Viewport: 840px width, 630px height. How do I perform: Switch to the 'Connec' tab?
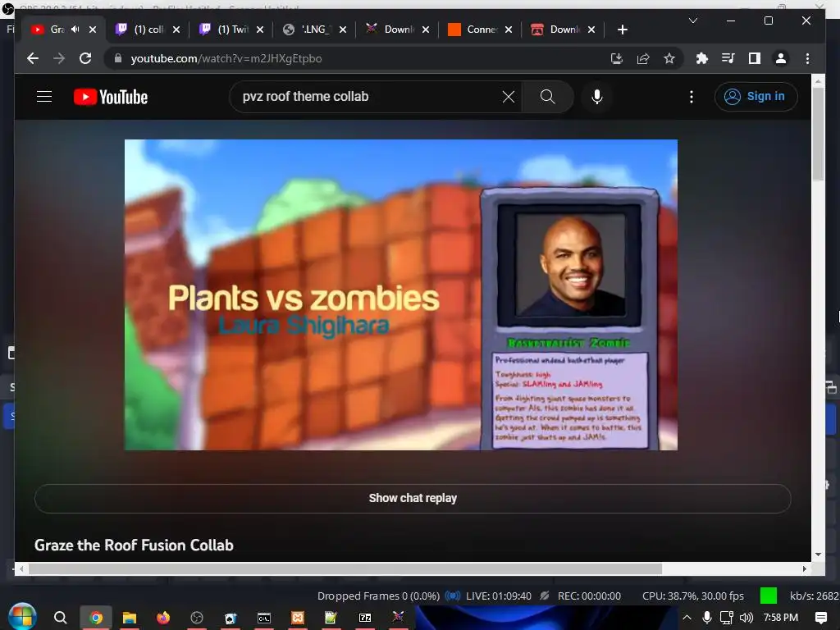click(x=481, y=30)
